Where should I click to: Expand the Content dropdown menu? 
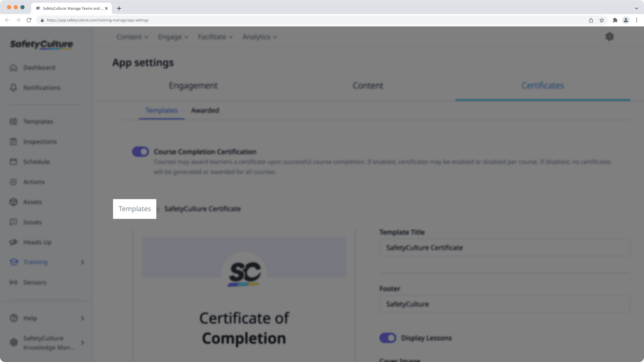coord(132,37)
